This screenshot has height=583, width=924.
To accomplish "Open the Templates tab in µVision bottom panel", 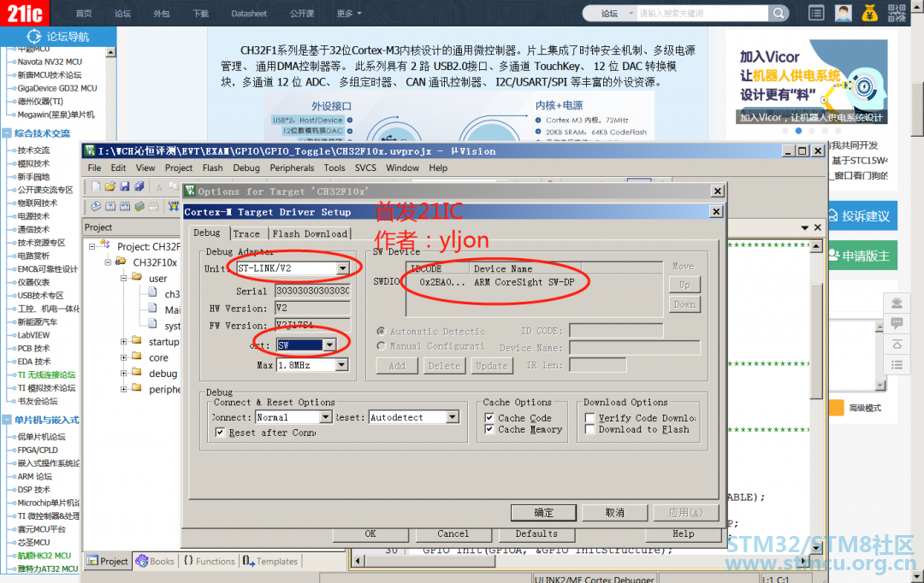I will [269, 562].
